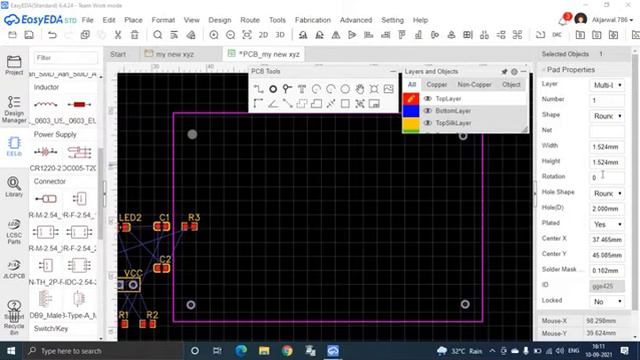
Task: Click the Delete trash icon in toolbar
Action: (x=134, y=35)
